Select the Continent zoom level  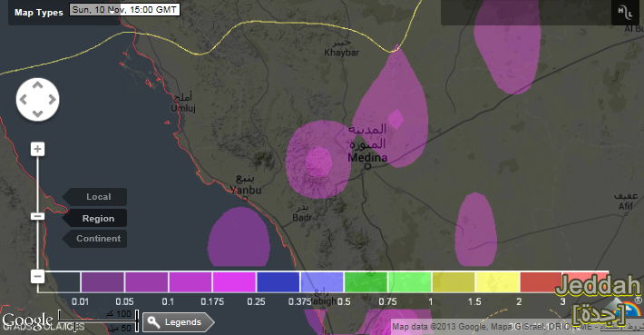(98, 239)
